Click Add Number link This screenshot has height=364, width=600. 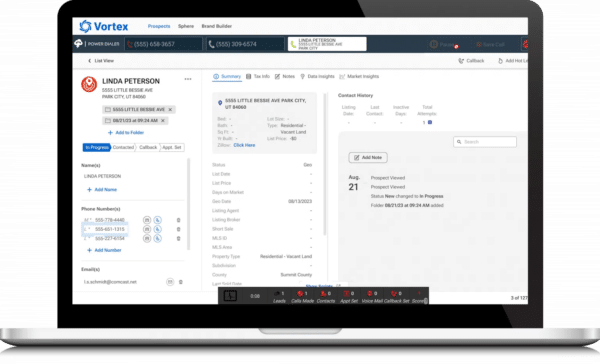[104, 250]
